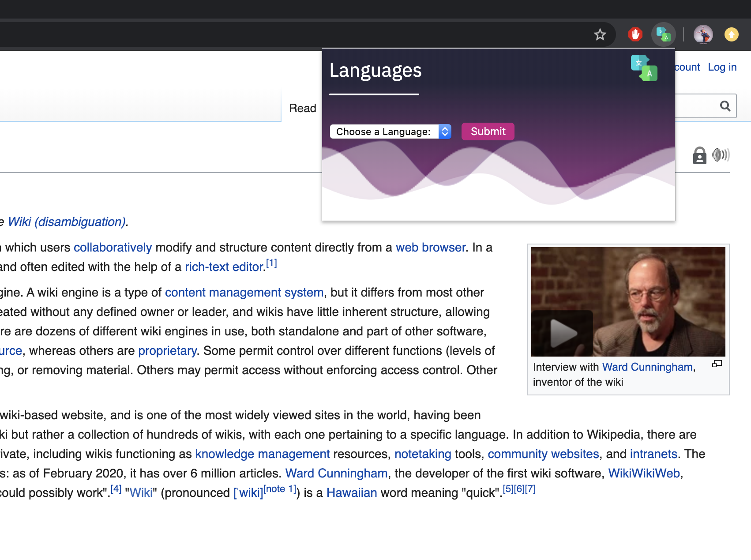The image size is (751, 560).
Task: Open Ward Cunningham link in video caption
Action: [x=647, y=367]
